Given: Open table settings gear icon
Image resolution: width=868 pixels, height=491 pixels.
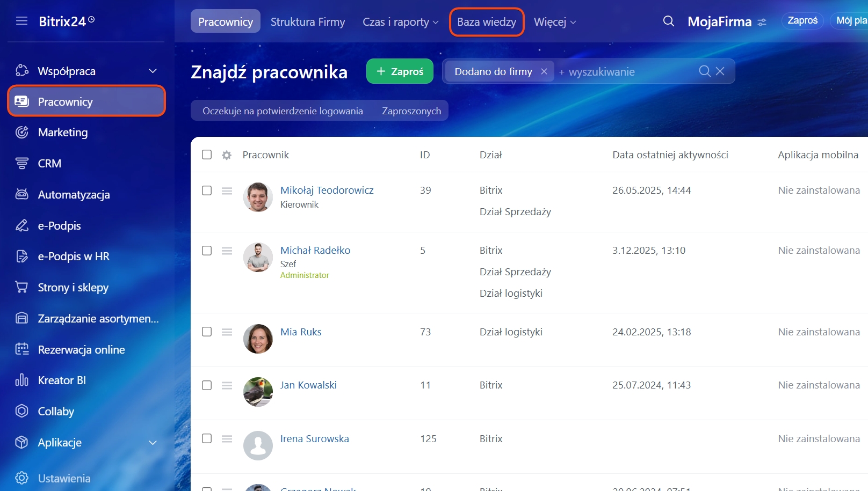Looking at the screenshot, I should [227, 155].
